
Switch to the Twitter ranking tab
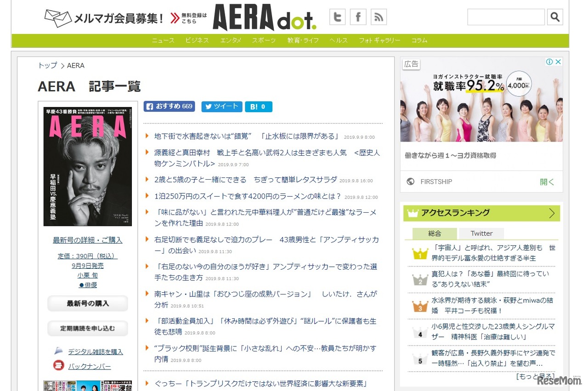tap(481, 233)
